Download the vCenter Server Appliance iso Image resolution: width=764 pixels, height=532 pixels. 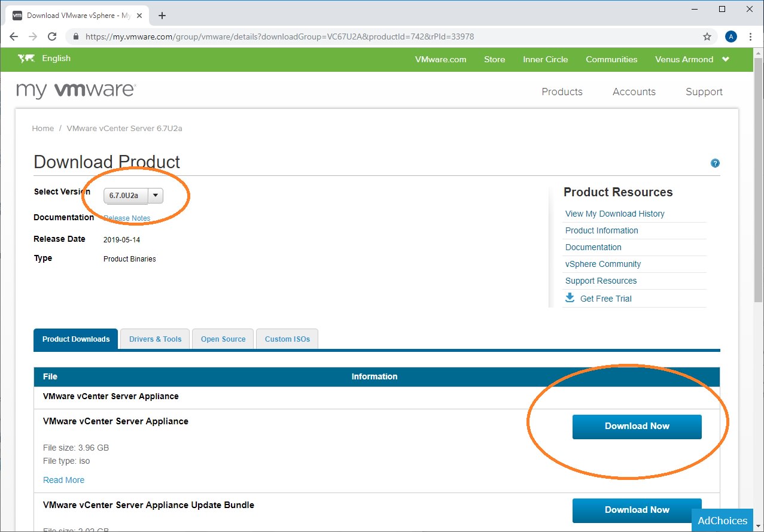[637, 427]
